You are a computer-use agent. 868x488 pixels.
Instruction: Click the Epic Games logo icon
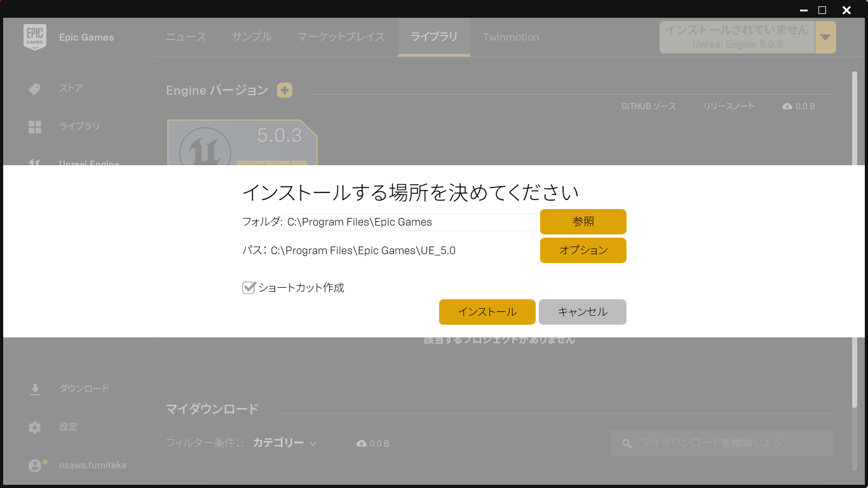(x=35, y=37)
